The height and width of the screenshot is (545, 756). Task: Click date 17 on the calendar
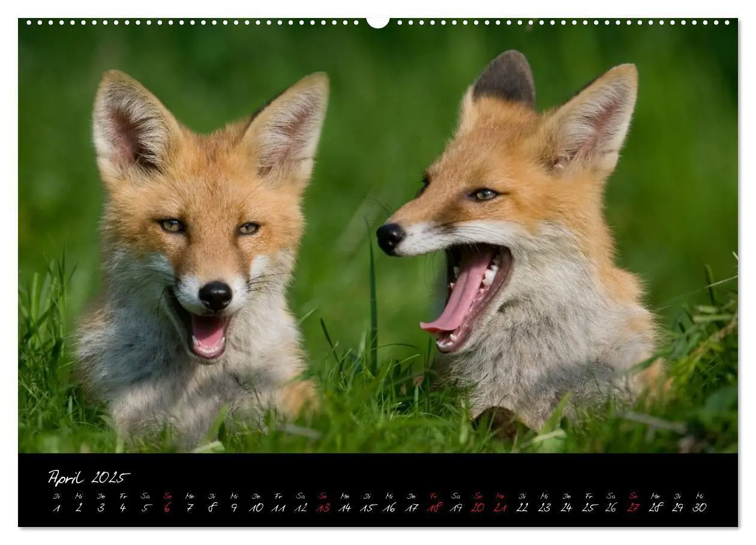tap(412, 508)
